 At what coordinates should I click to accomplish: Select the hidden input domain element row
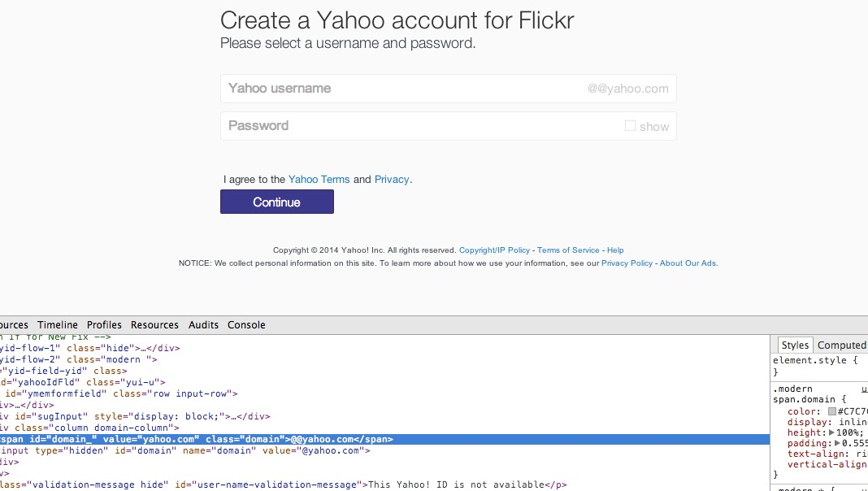click(187, 450)
